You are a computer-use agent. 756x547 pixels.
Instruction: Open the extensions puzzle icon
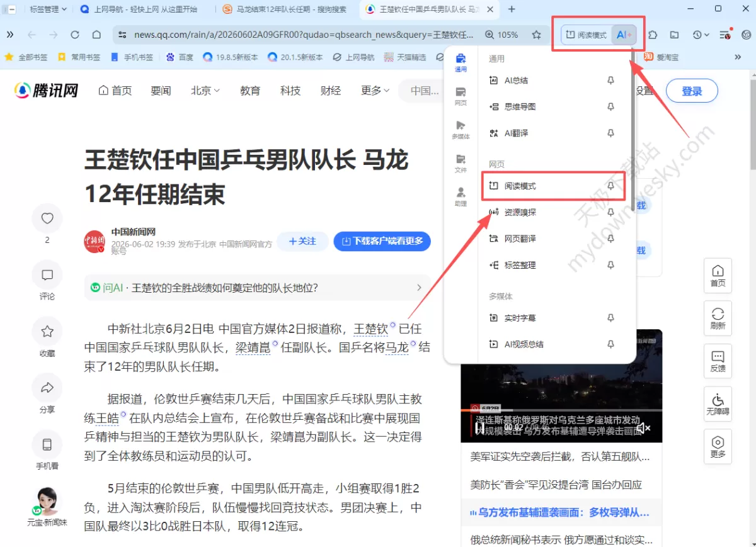point(653,35)
